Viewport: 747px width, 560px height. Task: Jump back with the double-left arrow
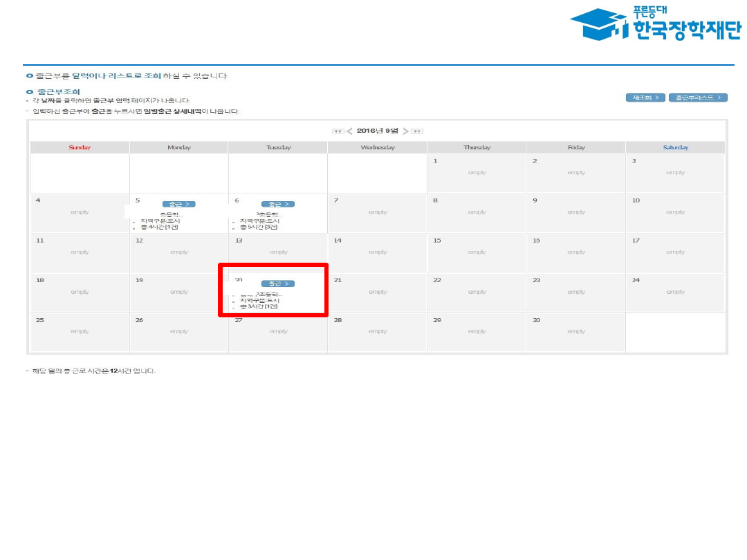338,131
